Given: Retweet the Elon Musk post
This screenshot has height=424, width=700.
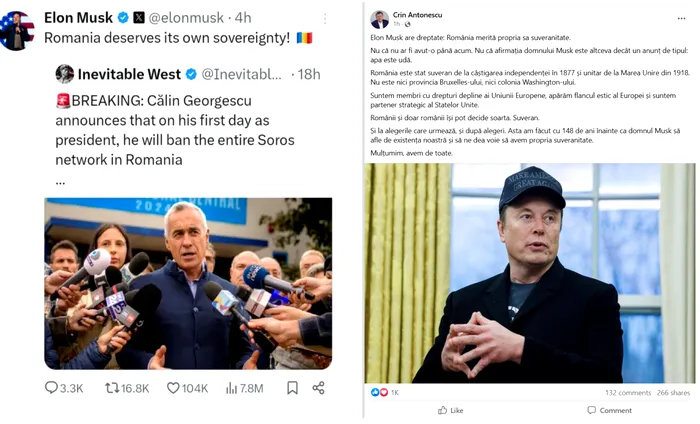Looking at the screenshot, I should (x=113, y=388).
